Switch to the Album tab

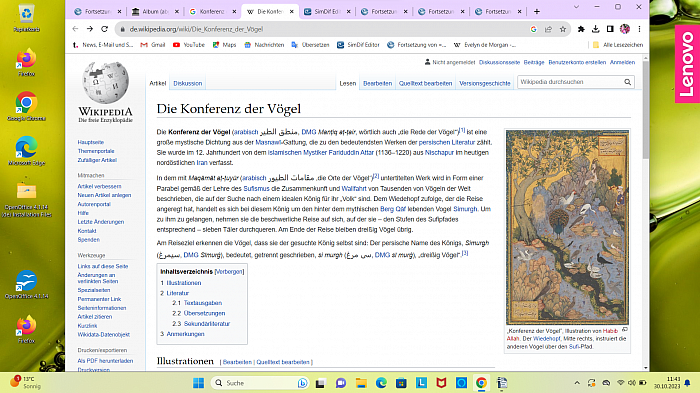(x=155, y=12)
